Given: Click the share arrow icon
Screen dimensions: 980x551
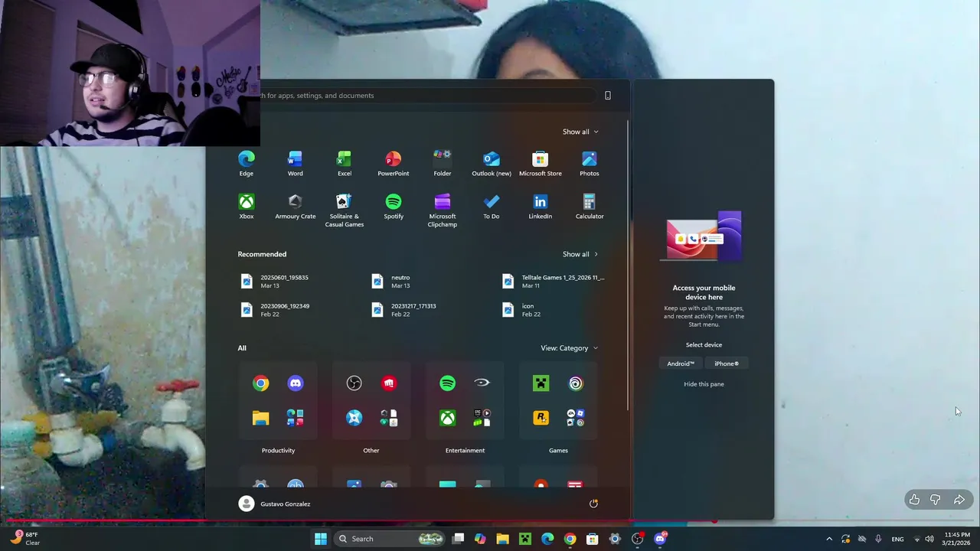Looking at the screenshot, I should pyautogui.click(x=959, y=500).
